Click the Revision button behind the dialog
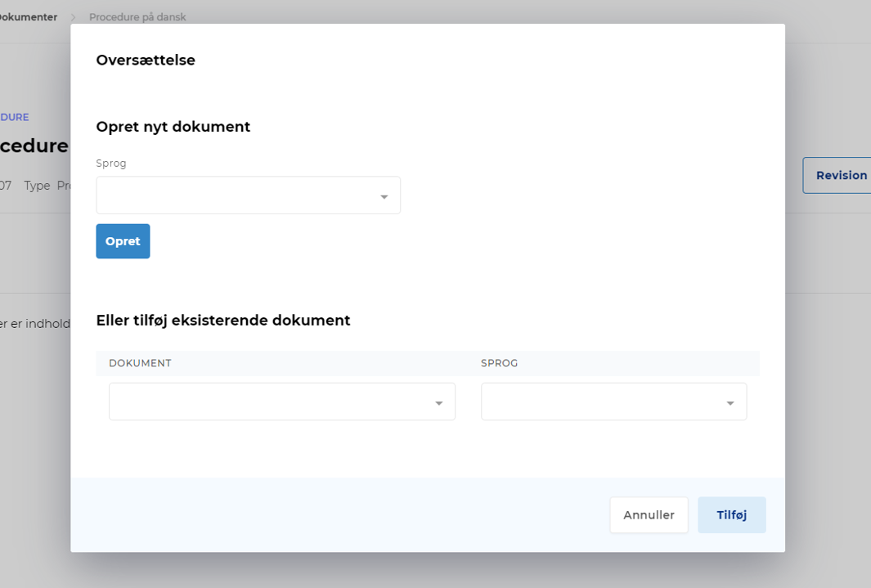This screenshot has height=588, width=871. pos(841,175)
